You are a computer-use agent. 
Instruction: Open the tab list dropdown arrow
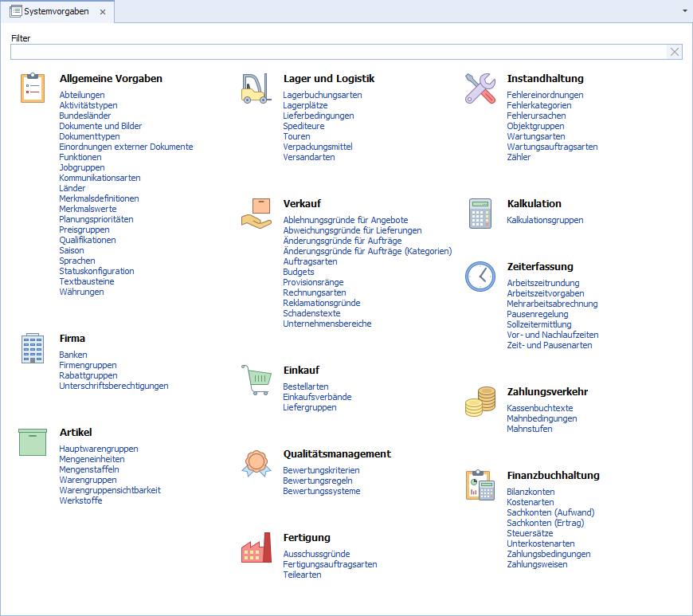pos(685,12)
